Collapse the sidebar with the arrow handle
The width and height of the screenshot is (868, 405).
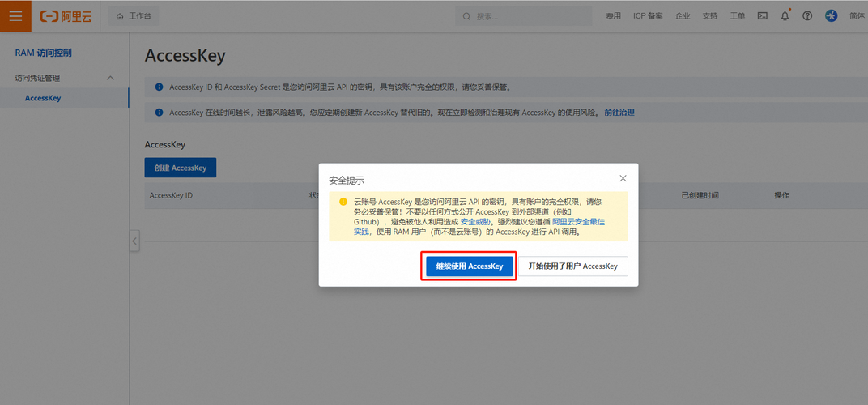tap(134, 241)
